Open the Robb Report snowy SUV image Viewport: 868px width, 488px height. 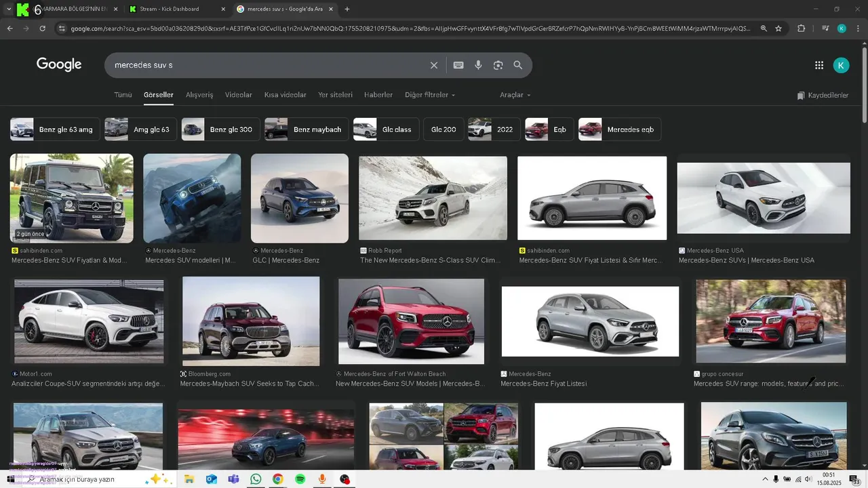[x=433, y=198]
